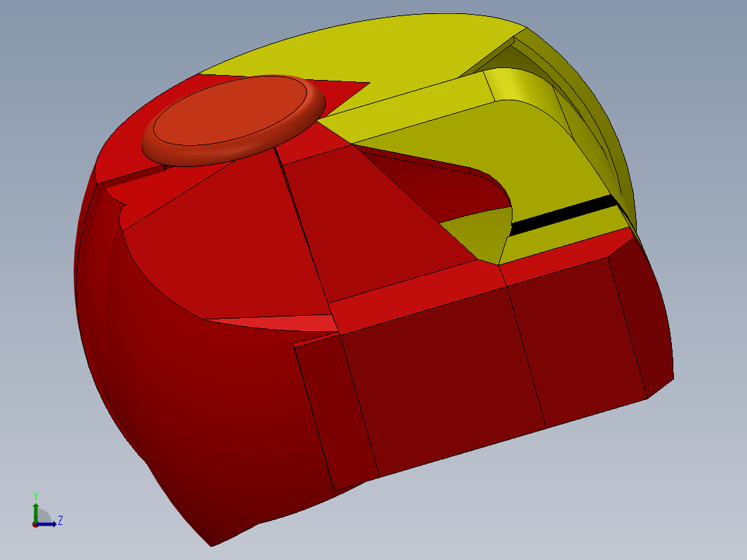
Task: Click the green Y axis arrow of the triad
Action: click(x=36, y=513)
